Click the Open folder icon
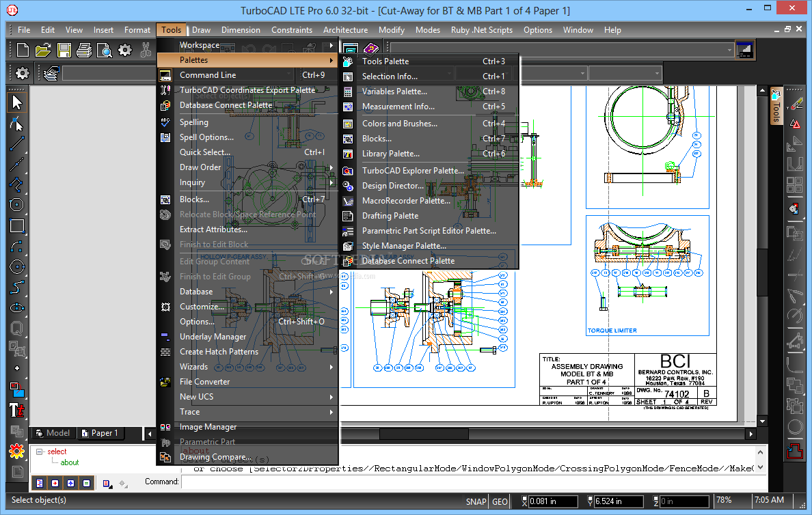This screenshot has height=515, width=812. click(x=43, y=51)
